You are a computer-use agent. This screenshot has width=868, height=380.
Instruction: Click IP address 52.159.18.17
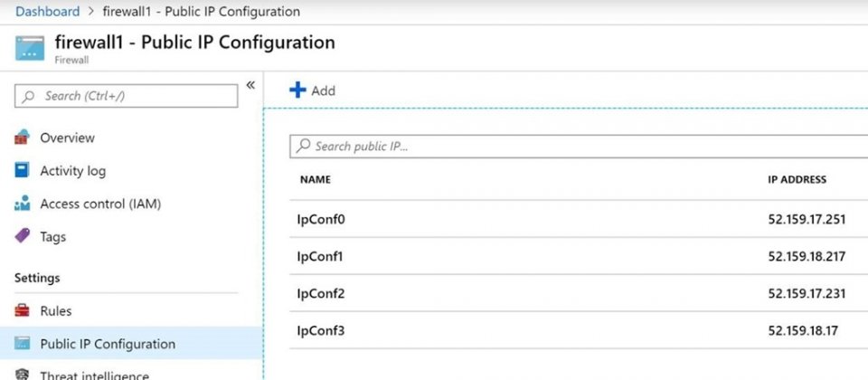tap(803, 331)
